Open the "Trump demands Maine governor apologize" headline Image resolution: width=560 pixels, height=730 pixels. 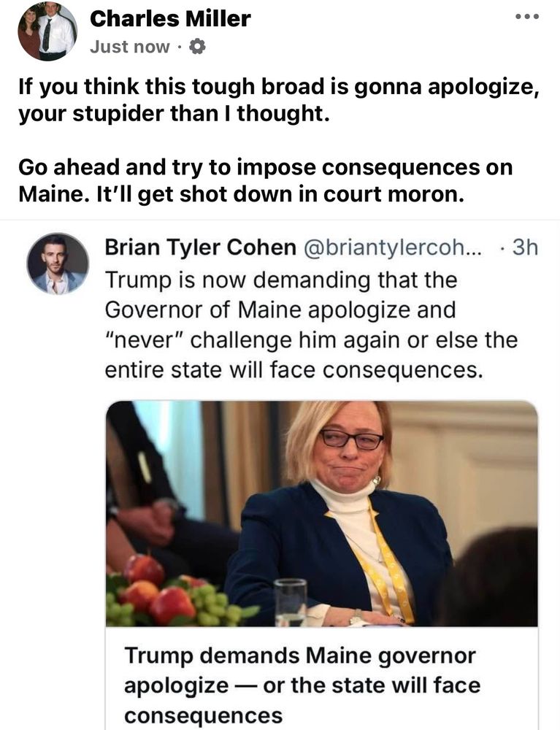300,685
